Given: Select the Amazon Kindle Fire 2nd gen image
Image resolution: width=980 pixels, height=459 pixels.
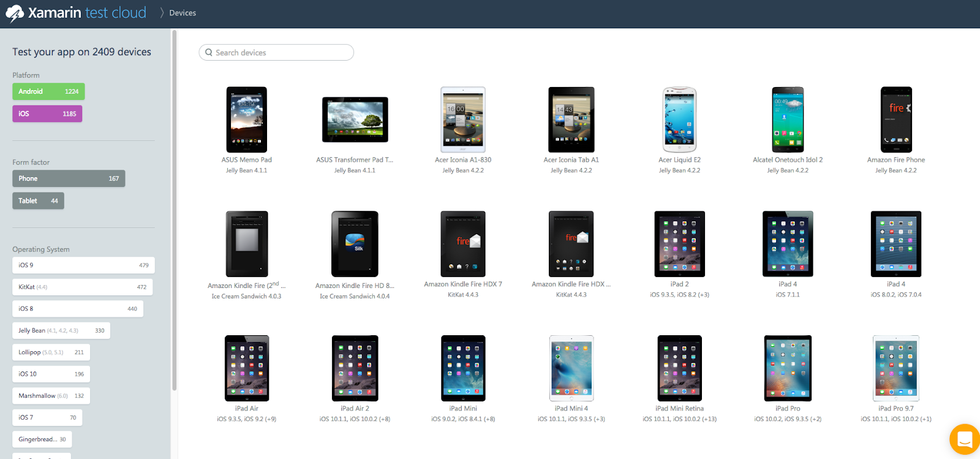Looking at the screenshot, I should pyautogui.click(x=247, y=244).
